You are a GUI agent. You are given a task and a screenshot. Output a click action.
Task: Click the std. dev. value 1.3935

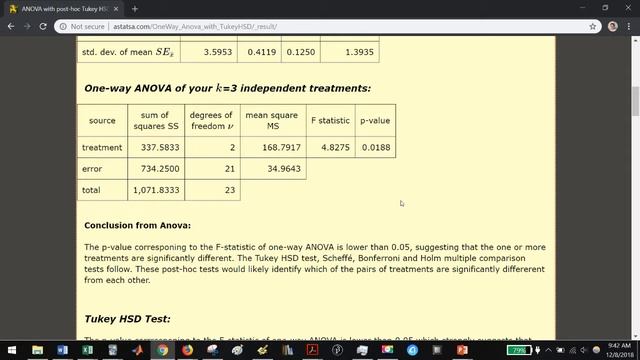pyautogui.click(x=359, y=52)
